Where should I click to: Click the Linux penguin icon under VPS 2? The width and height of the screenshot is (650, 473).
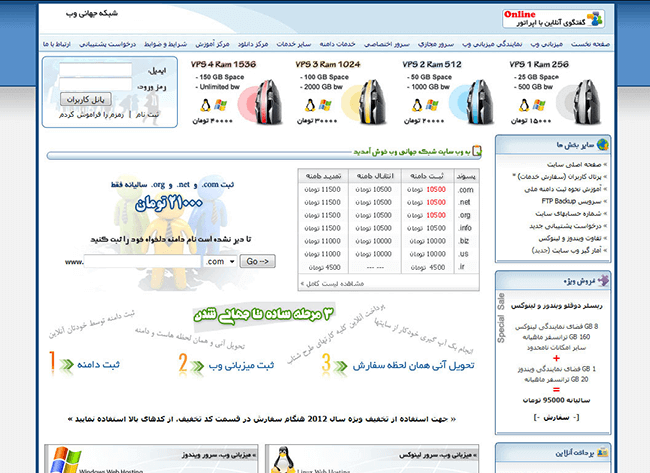(417, 105)
